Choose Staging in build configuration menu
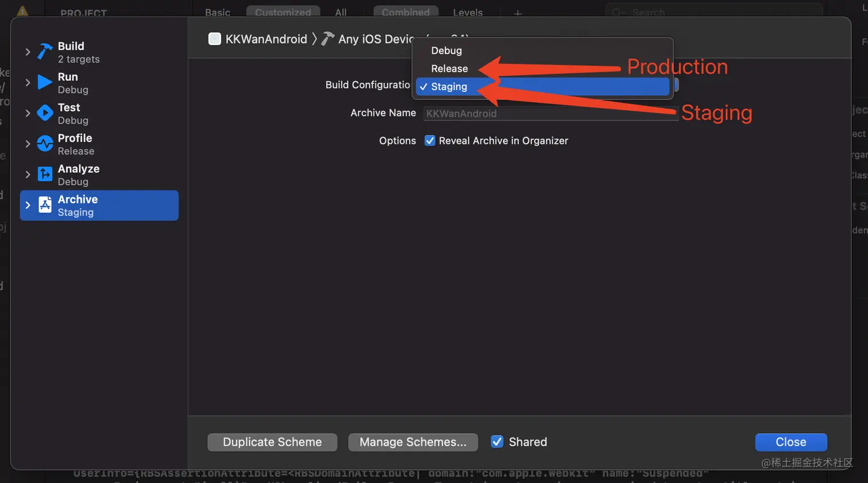This screenshot has height=483, width=868. coord(542,87)
